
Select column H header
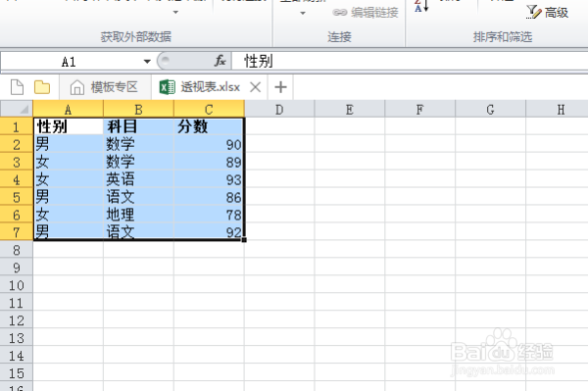[x=558, y=110]
